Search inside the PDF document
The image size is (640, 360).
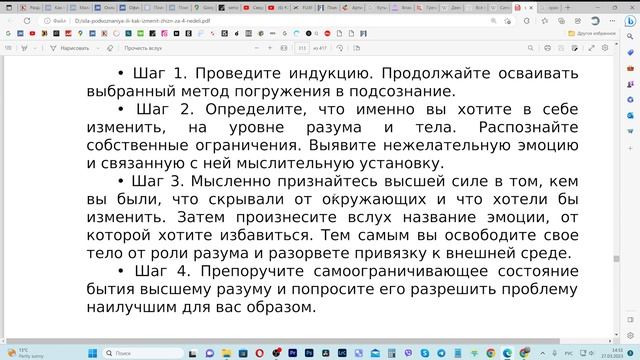pyautogui.click(x=530, y=48)
